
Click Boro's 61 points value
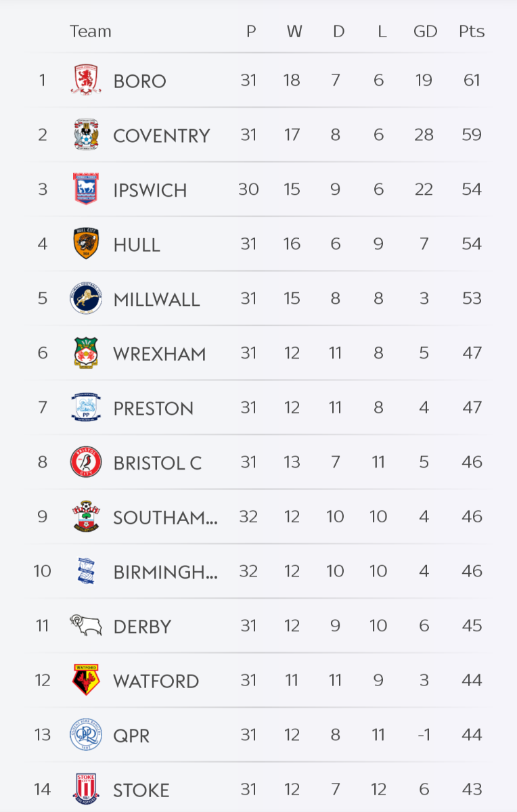(x=472, y=81)
